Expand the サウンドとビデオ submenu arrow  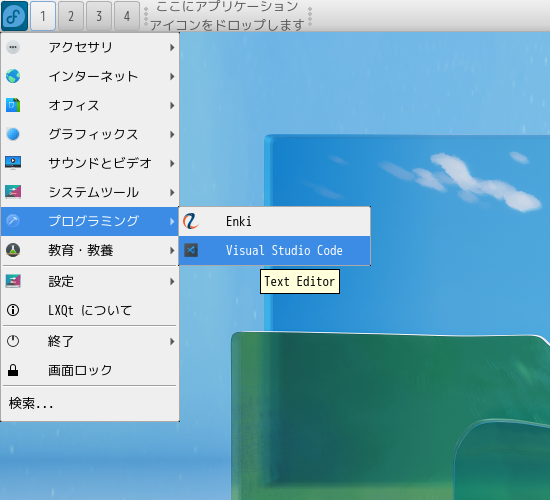point(172,163)
